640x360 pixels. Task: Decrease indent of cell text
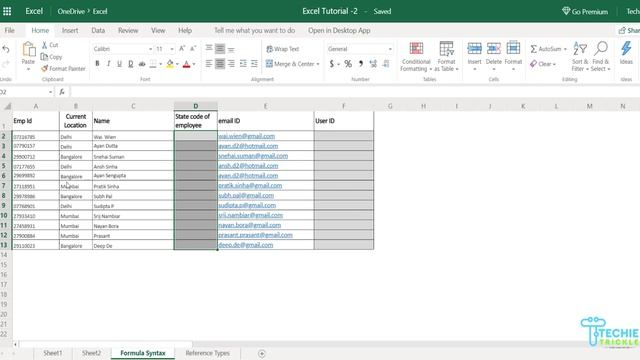243,64
